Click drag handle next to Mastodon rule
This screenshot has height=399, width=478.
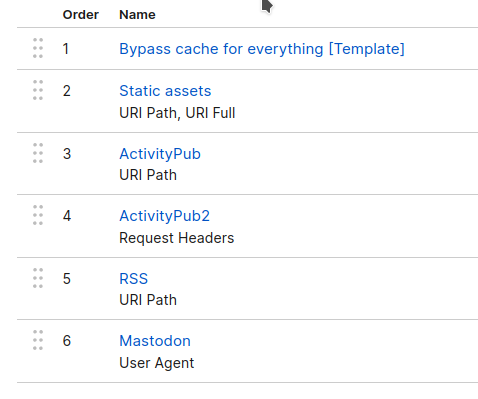[x=38, y=340]
